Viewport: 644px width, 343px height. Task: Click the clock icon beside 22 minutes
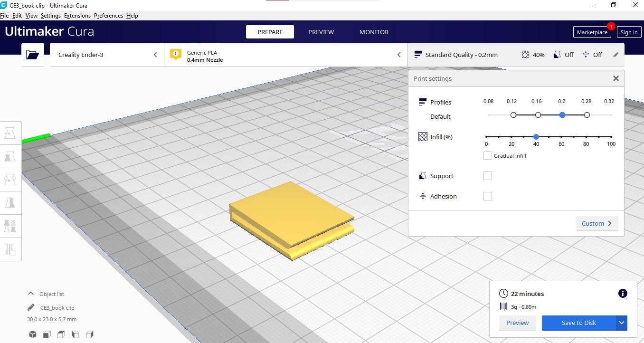[x=504, y=294]
